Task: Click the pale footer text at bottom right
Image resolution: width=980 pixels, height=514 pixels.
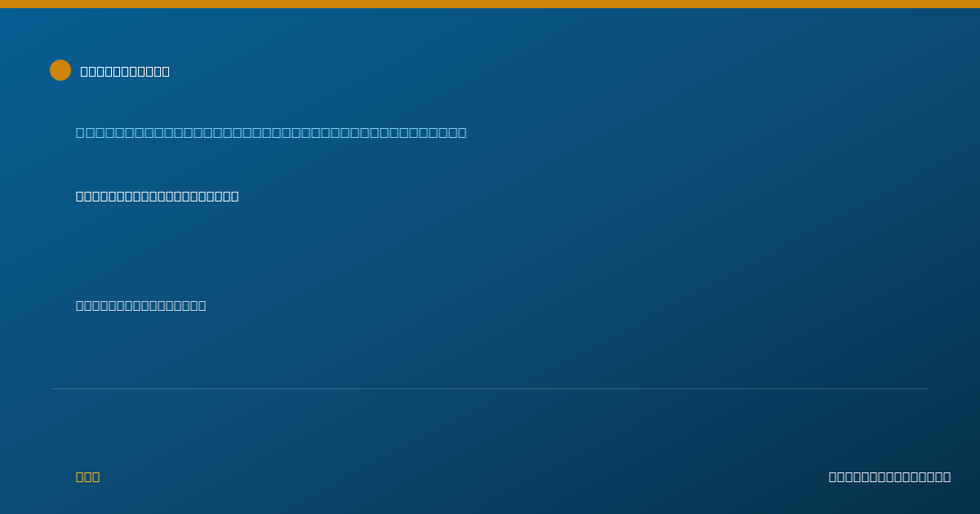Action: coord(889,476)
